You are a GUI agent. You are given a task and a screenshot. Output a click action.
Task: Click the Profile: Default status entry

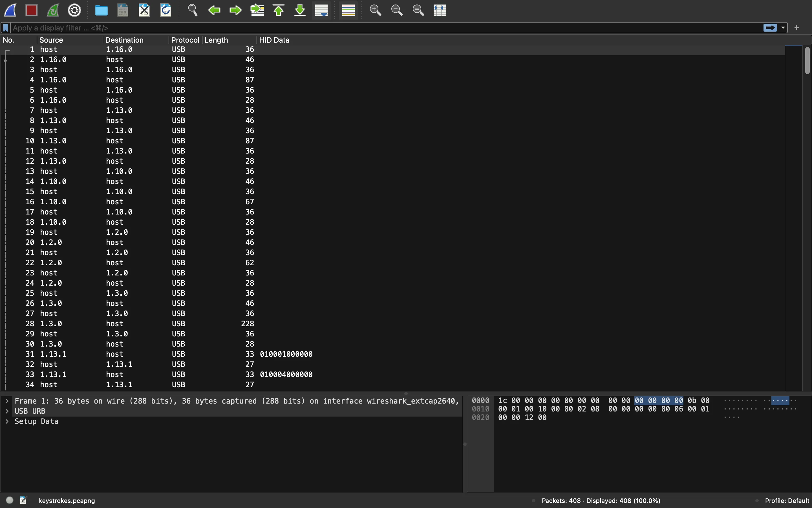(x=787, y=501)
